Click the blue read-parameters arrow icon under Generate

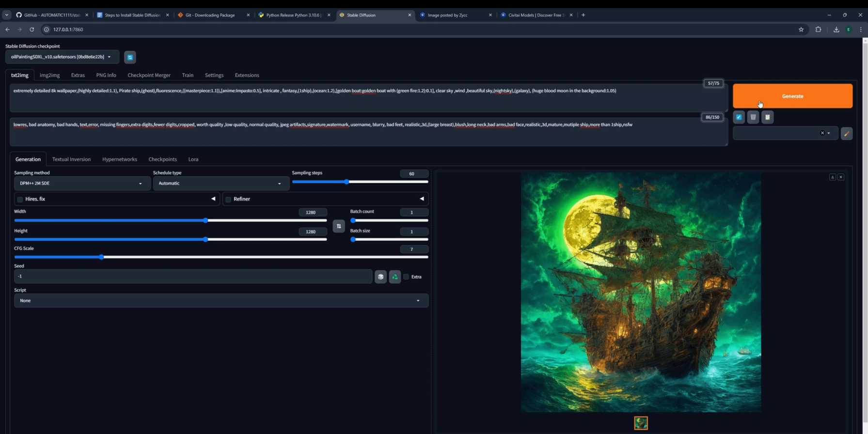(739, 117)
